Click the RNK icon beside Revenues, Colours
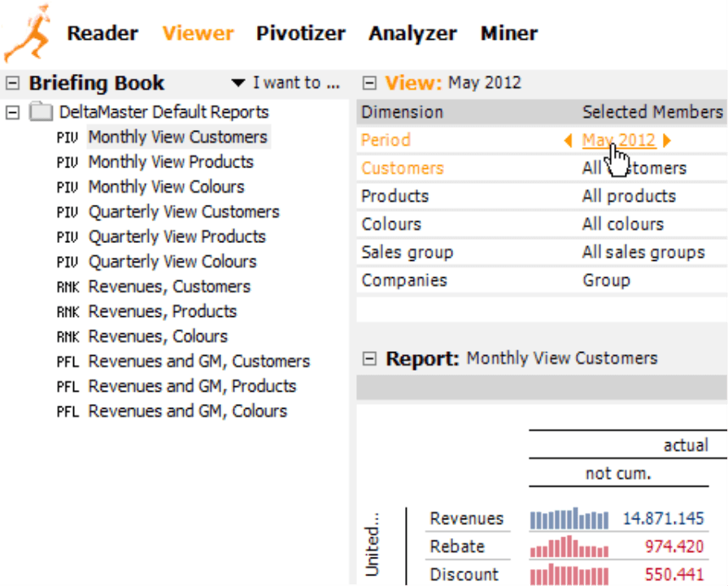 (68, 336)
